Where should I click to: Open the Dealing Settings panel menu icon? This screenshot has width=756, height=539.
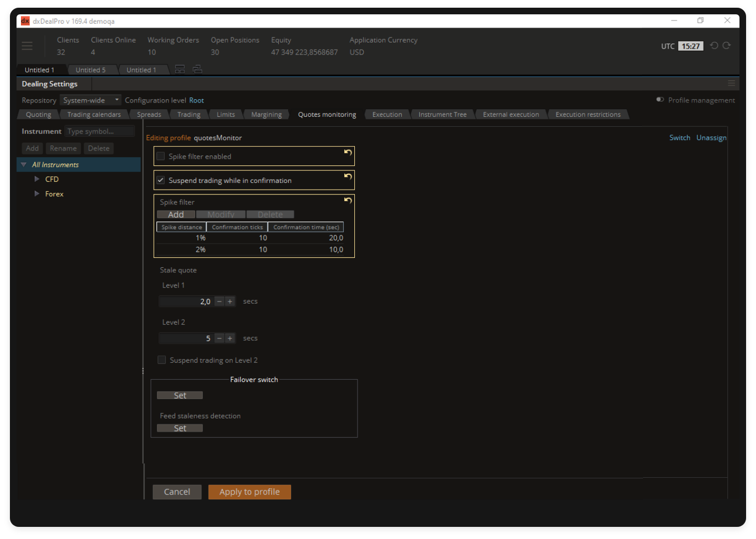tap(731, 83)
